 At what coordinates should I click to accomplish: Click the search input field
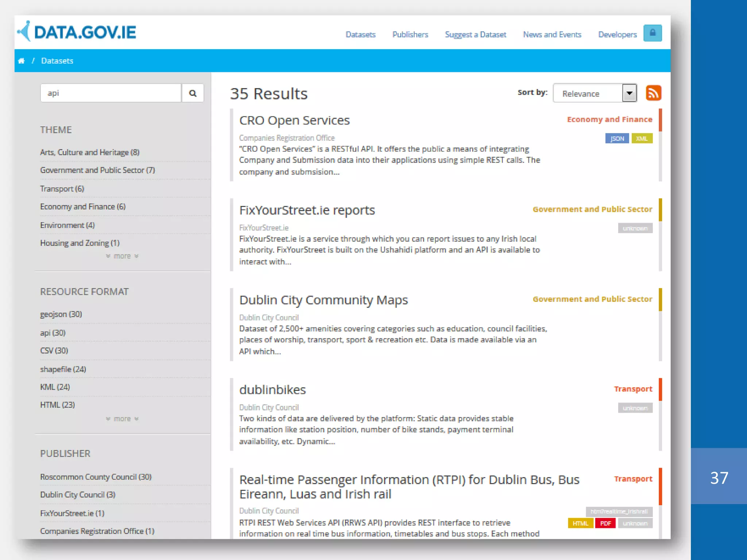point(111,93)
